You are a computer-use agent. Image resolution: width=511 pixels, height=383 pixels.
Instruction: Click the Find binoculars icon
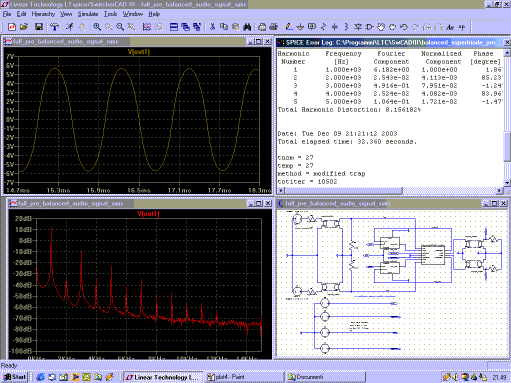[x=247, y=27]
